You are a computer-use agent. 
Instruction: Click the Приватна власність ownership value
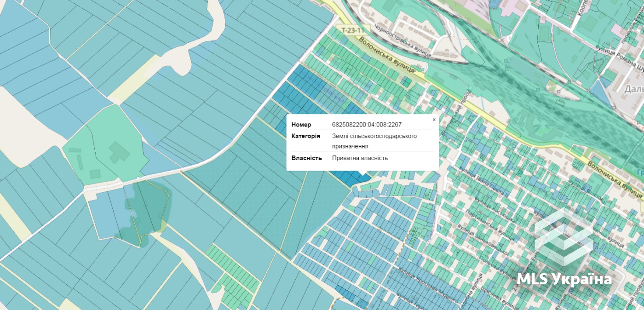[360, 158]
